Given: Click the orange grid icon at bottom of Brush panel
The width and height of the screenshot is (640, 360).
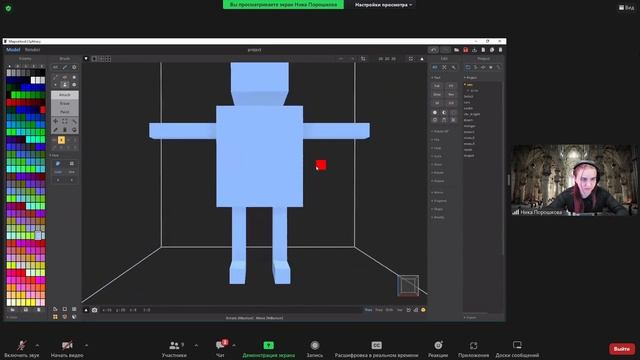Looking at the screenshot, I should (55, 317).
